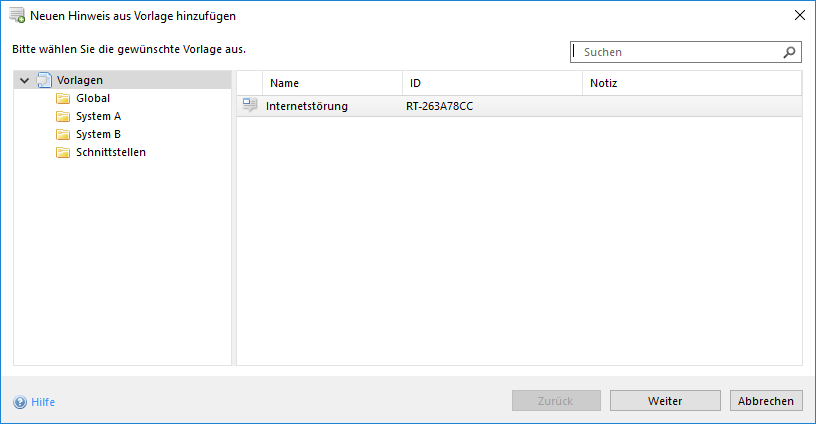The image size is (816, 424).
Task: Click the System A folder icon
Action: pyautogui.click(x=63, y=116)
